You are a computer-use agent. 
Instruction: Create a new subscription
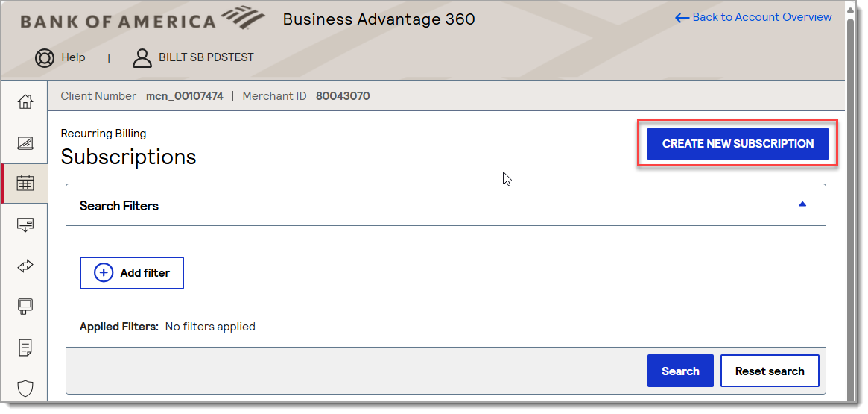pos(738,144)
